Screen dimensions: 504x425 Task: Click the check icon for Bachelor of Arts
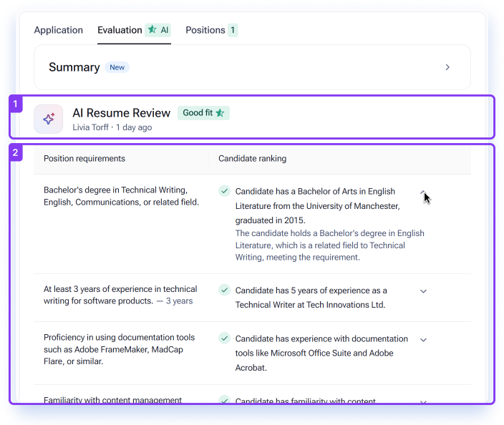click(x=224, y=191)
